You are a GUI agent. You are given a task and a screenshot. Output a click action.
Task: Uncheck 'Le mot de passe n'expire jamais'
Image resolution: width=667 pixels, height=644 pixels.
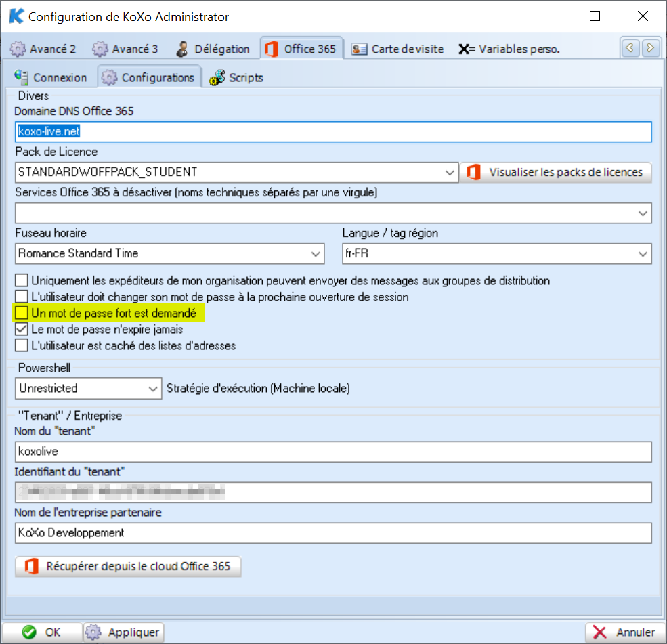click(x=21, y=329)
